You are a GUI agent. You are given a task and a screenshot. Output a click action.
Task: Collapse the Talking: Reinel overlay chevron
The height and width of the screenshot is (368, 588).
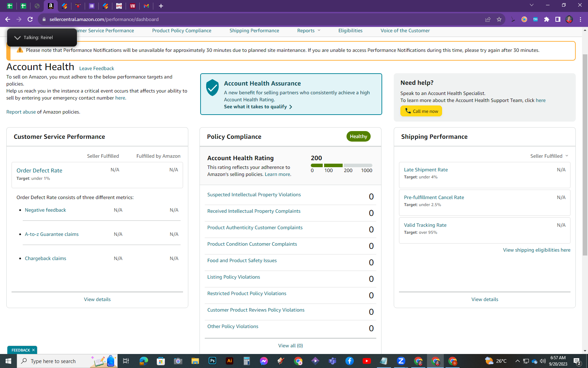17,38
